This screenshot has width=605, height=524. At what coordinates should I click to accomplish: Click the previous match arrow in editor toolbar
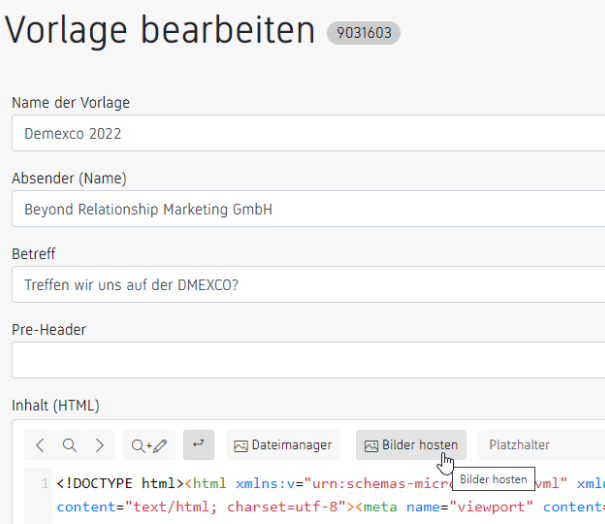point(40,445)
